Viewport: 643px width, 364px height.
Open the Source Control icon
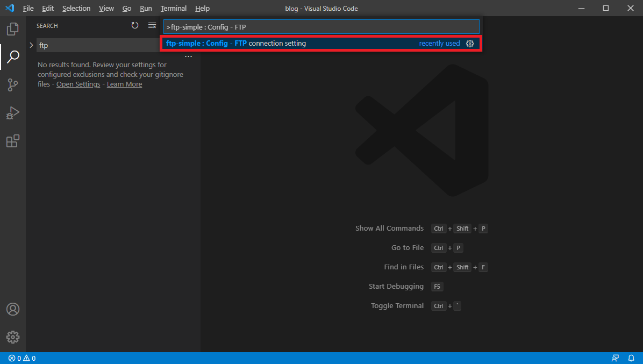tap(12, 84)
